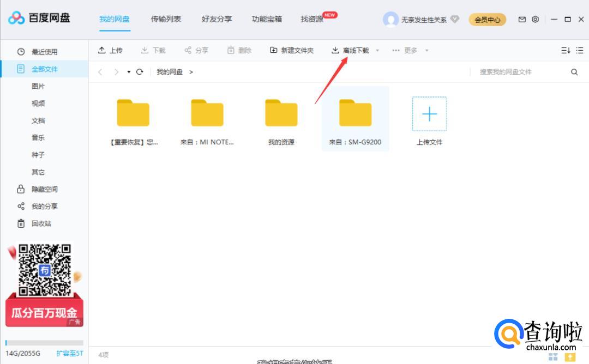Expand dropdown arrow next to Offline Download
Image resolution: width=589 pixels, height=364 pixels.
tap(377, 51)
